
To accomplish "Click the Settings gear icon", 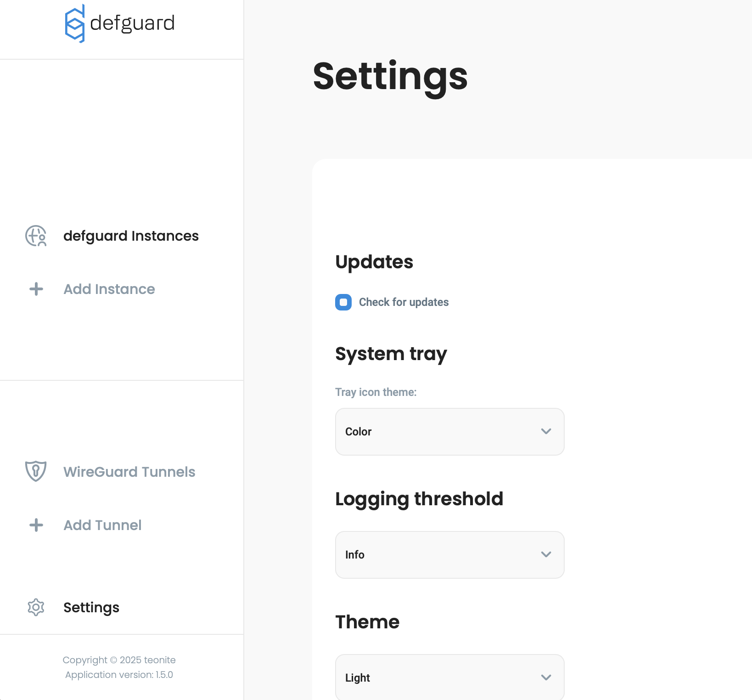I will (x=36, y=607).
